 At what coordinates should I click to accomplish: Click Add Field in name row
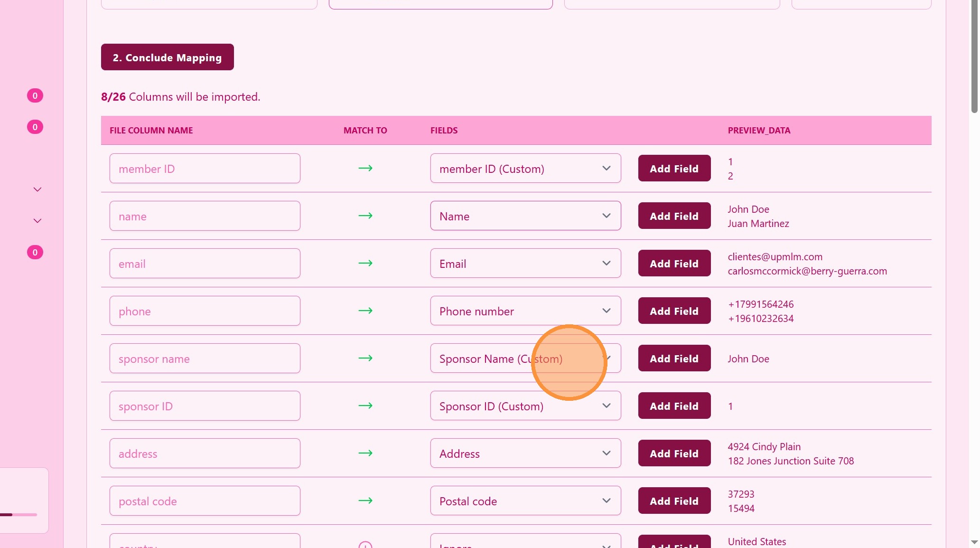coord(674,216)
